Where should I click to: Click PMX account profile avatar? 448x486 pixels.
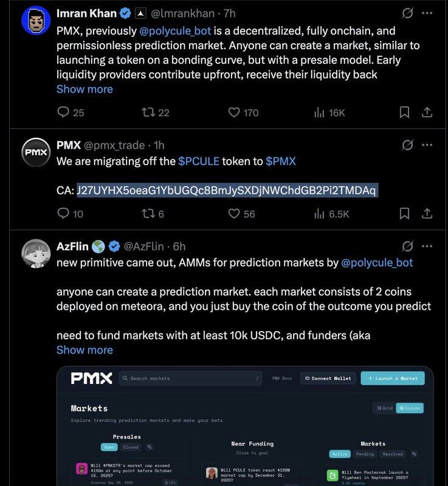pos(35,152)
